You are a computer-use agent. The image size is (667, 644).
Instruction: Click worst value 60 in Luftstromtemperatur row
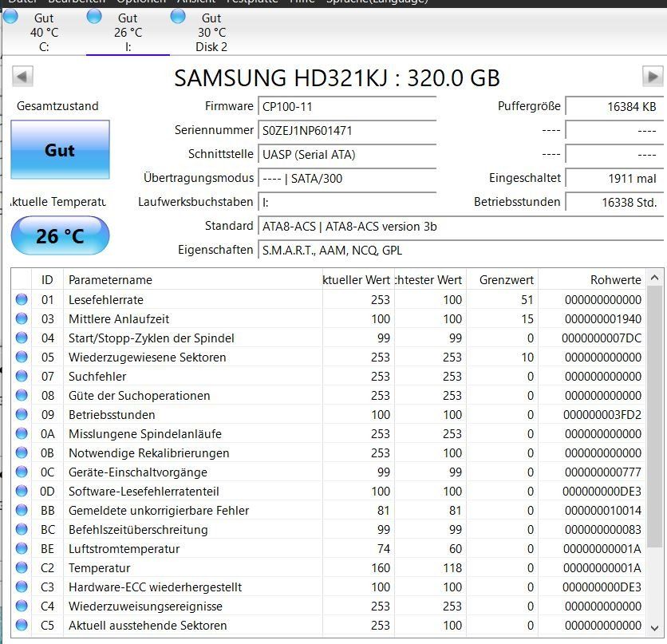coord(455,549)
